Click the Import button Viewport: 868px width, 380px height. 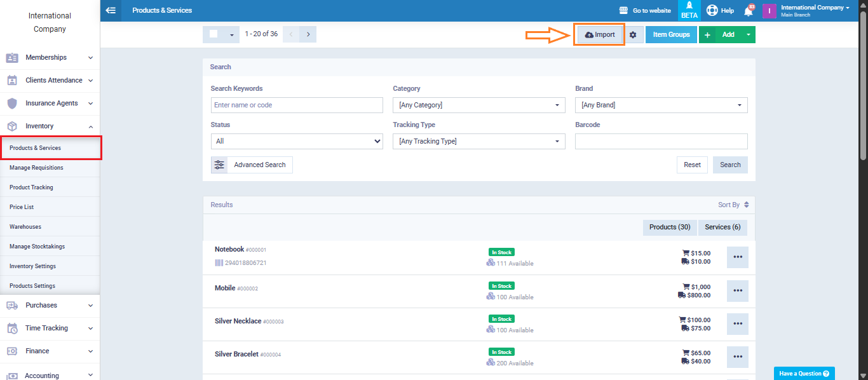click(x=599, y=35)
